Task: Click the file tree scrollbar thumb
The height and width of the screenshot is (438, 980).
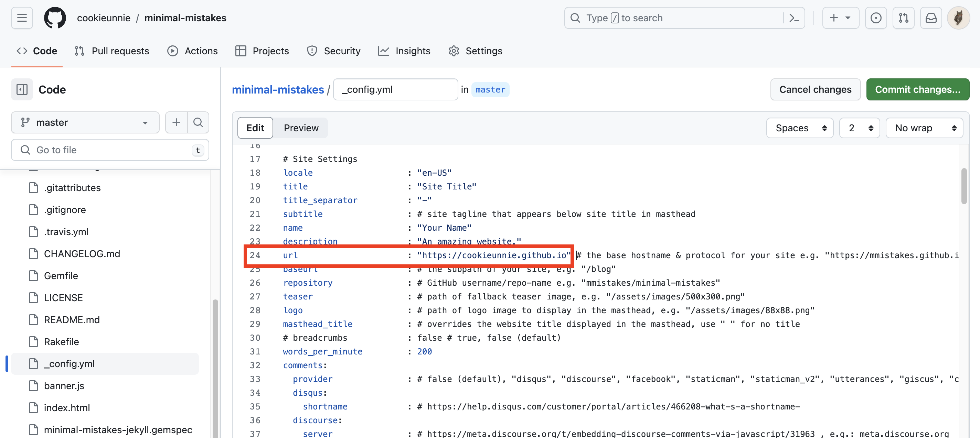Action: tap(215, 368)
